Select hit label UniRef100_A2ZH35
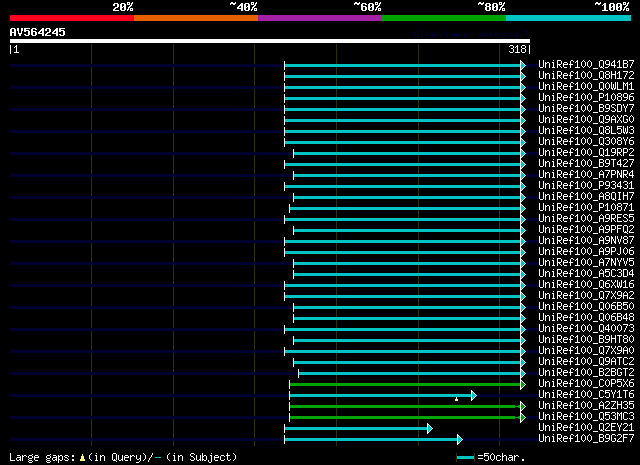This screenshot has height=465, width=640. click(586, 406)
